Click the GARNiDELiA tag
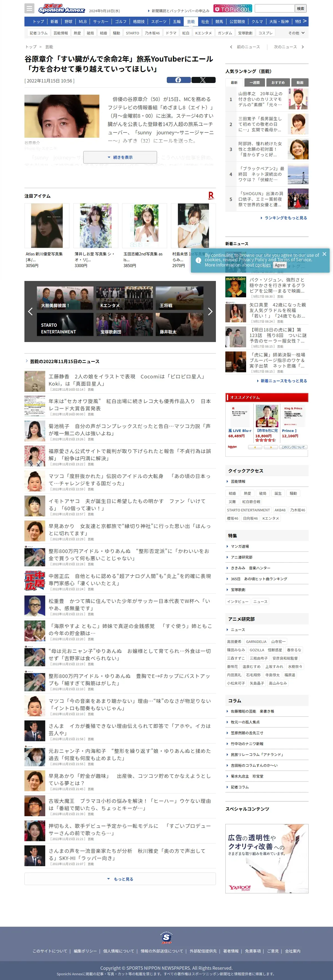 pyautogui.click(x=256, y=641)
